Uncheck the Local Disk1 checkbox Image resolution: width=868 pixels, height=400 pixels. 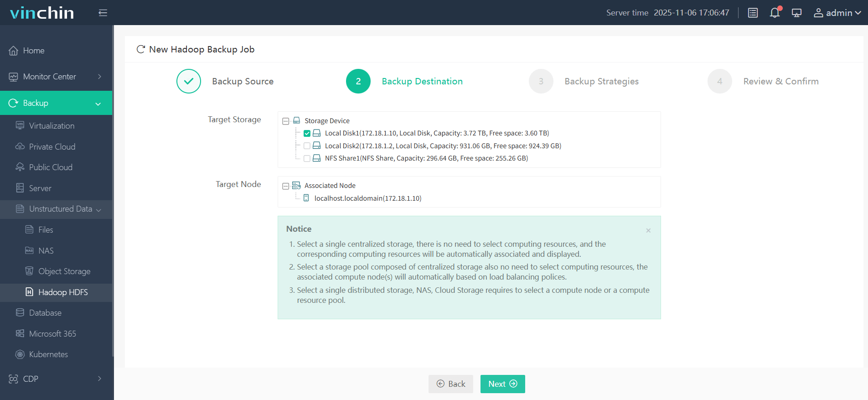[x=307, y=134]
